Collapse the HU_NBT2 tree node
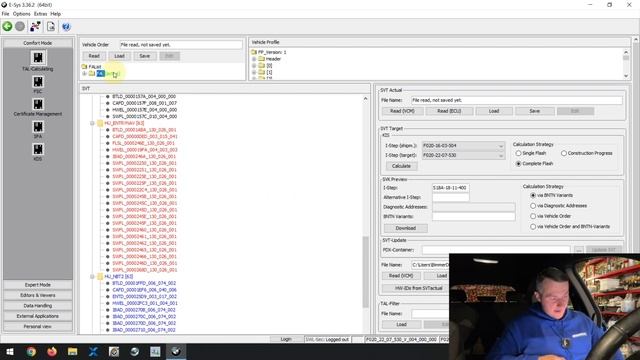The height and width of the screenshot is (360, 640). tap(92, 276)
